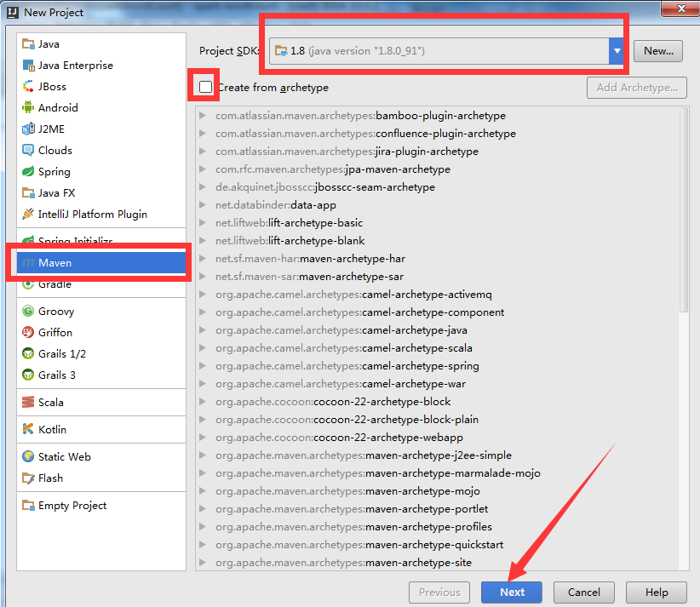The height and width of the screenshot is (607, 700).
Task: Click the Previous button
Action: [x=439, y=593]
